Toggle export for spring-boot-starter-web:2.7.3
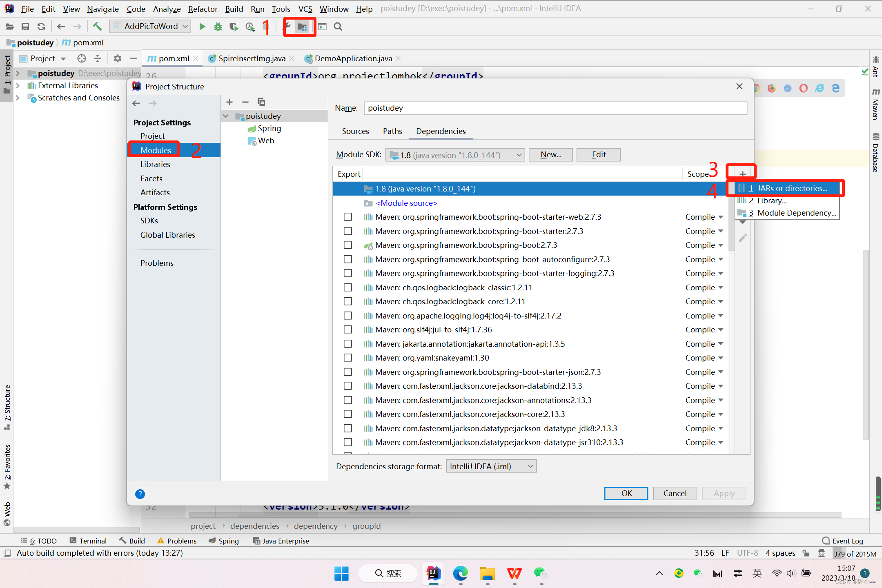882x588 pixels. tap(348, 217)
